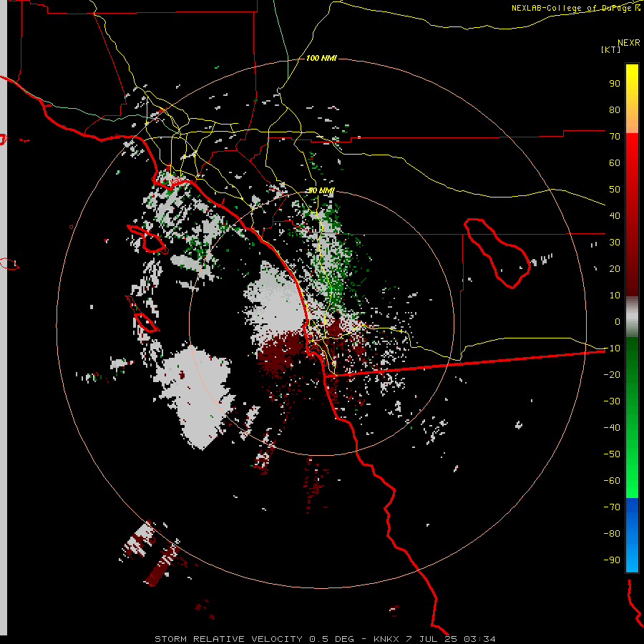Screen dimensions: 644x644
Task: Click the -70 value on the velocity scale
Action: coord(612,507)
